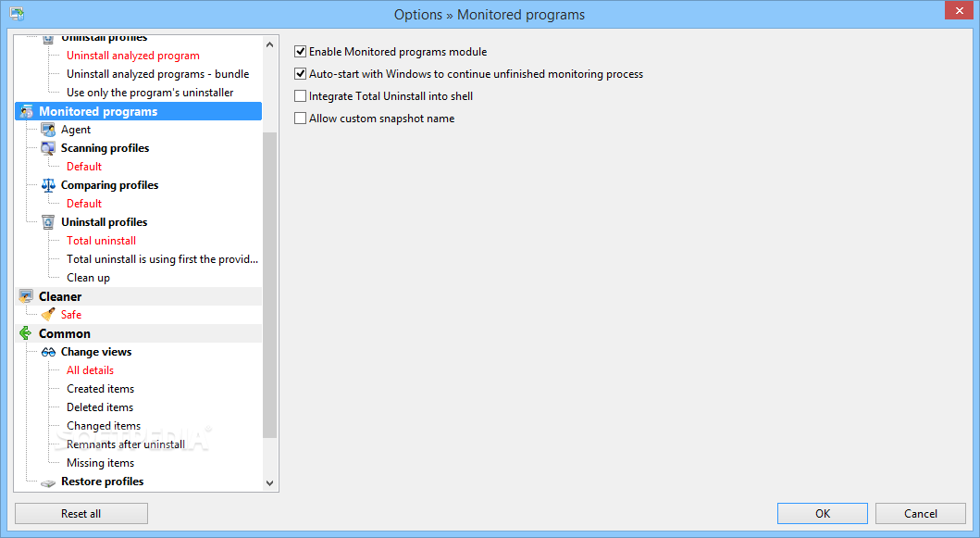This screenshot has width=980, height=538.
Task: Click the Common green arrow icon
Action: tap(26, 333)
